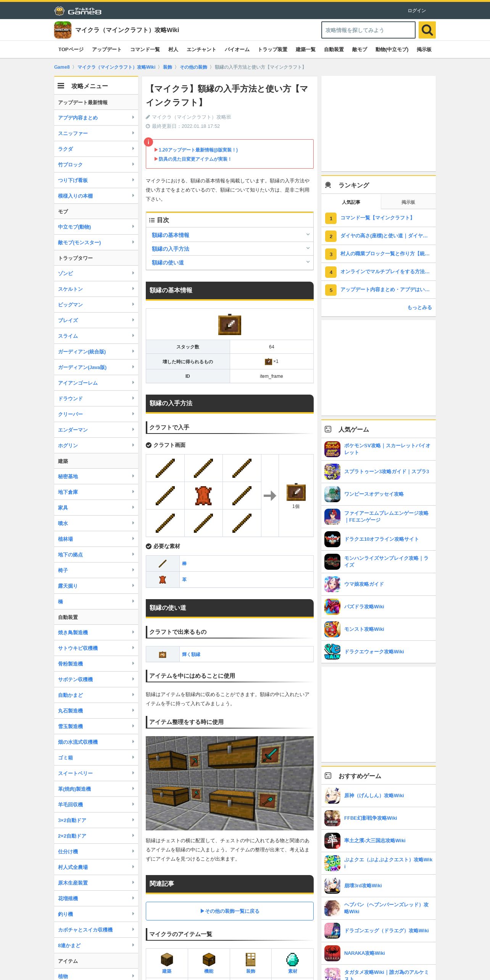This screenshot has width=490, height=980.
Task: Click その他の装飾一覧に戻る button
Action: 230,911
